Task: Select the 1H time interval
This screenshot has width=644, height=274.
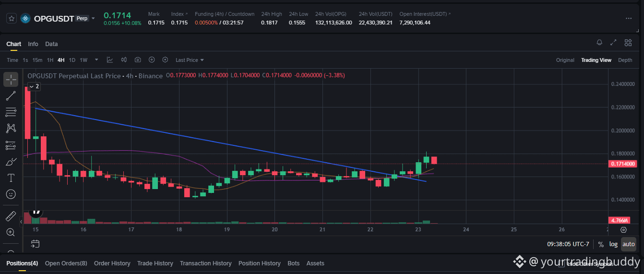Action: coord(50,60)
